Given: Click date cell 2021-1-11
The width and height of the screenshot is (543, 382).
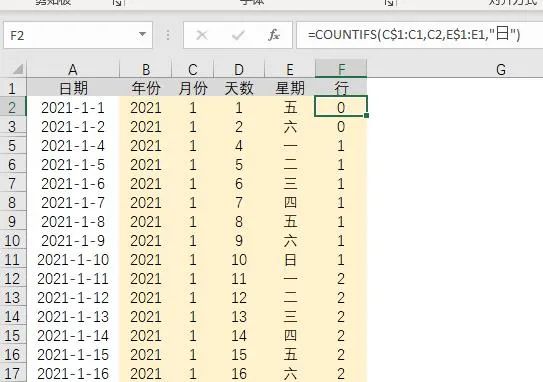Looking at the screenshot, I should point(73,279).
